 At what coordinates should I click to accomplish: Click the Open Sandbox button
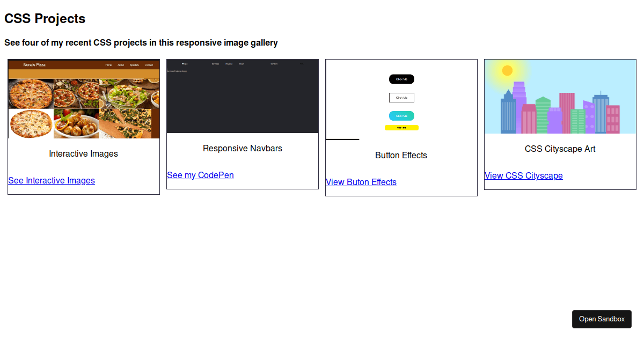pos(602,319)
